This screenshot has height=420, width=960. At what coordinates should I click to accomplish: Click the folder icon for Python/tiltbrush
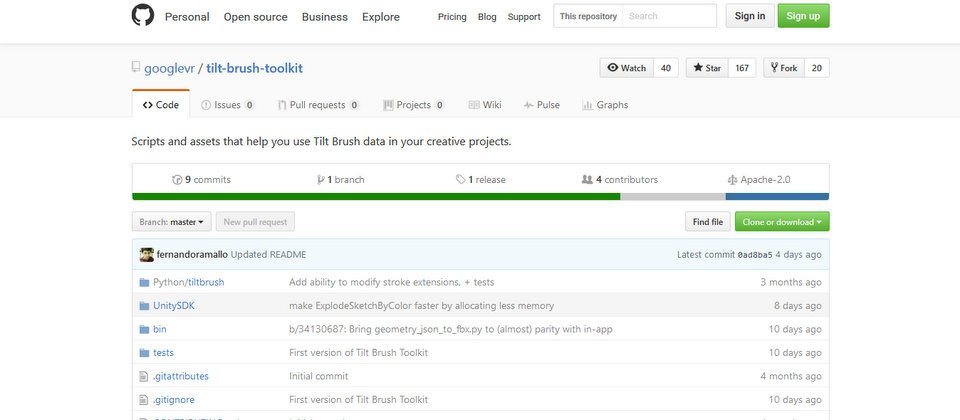(x=144, y=282)
